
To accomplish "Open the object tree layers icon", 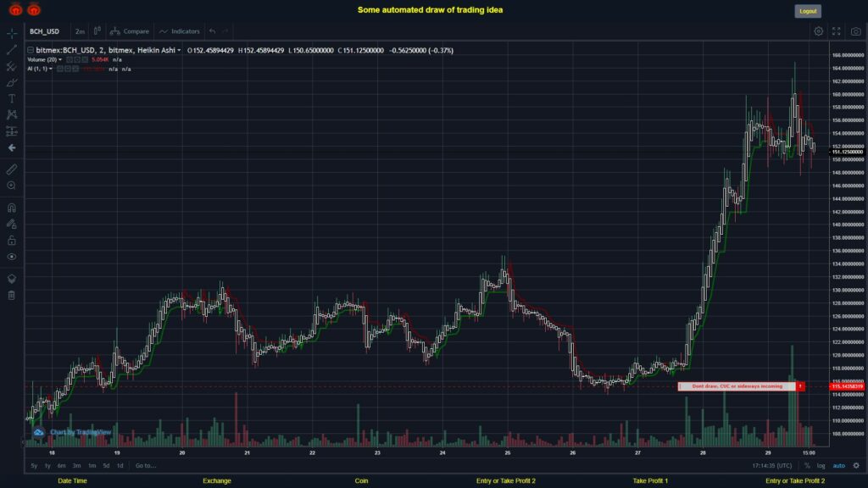I will pyautogui.click(x=12, y=278).
